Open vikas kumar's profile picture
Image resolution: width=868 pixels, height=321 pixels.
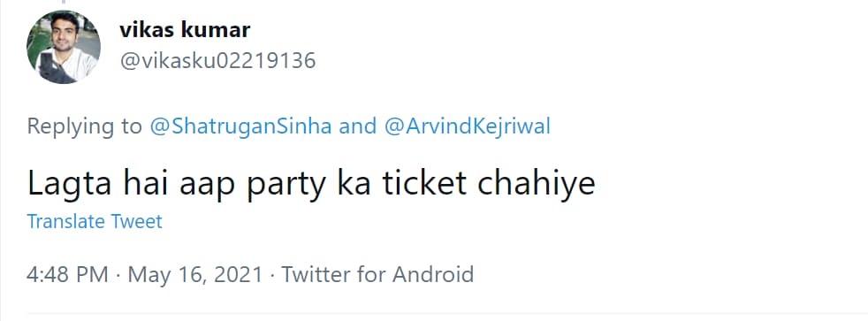coord(64,47)
